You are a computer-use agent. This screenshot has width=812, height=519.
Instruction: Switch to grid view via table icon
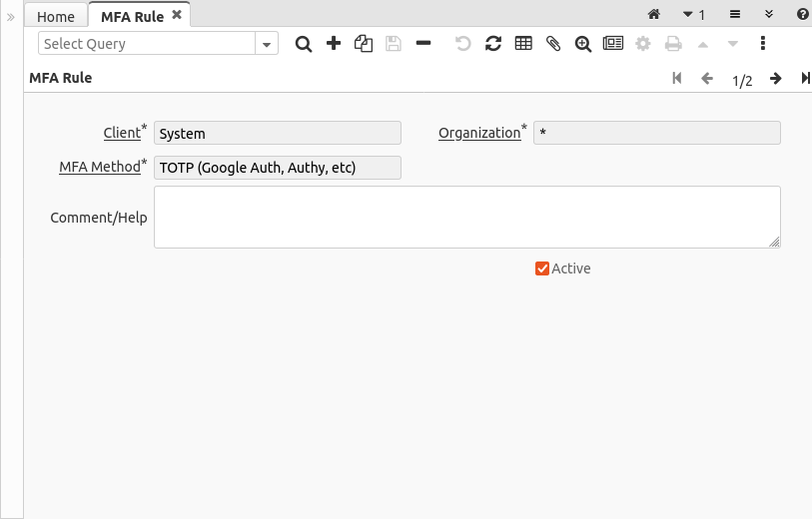pos(523,44)
